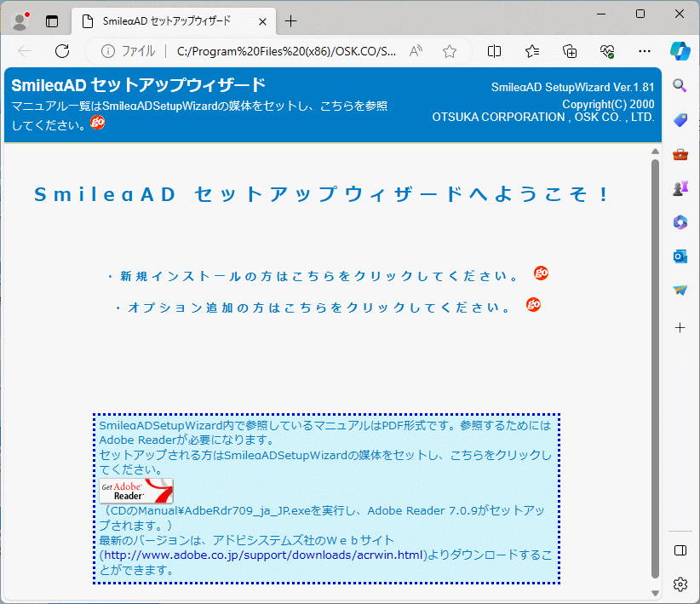Maximize the browser window
700x604 pixels.
[640, 14]
